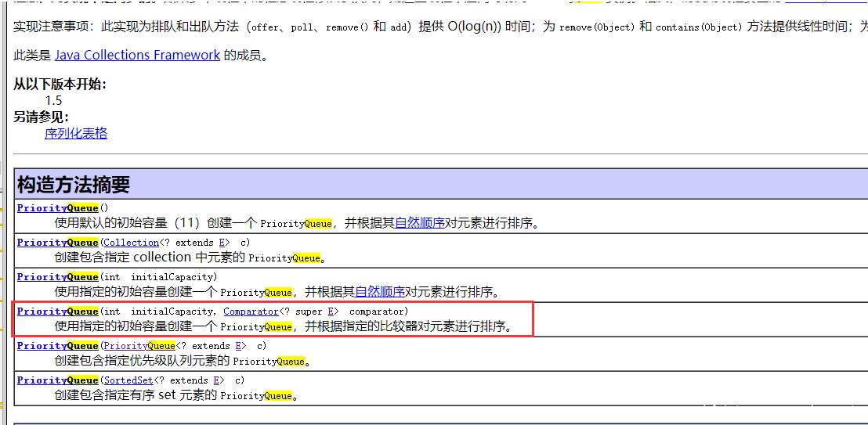
Task: Open 自然顺序 link in initialCapacity constructor description
Action: pos(380,293)
